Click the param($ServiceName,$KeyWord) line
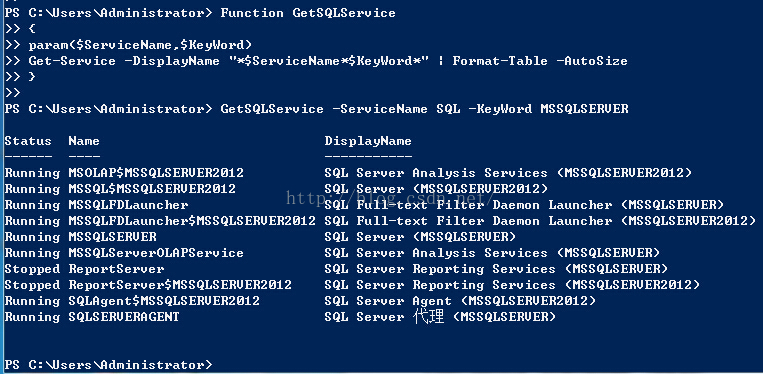This screenshot has height=374, width=763. 141,45
